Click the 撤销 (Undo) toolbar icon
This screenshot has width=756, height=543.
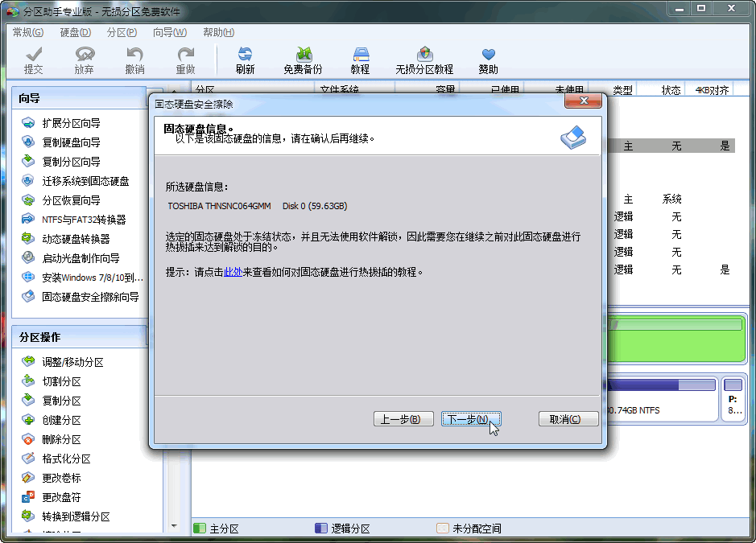pyautogui.click(x=135, y=60)
